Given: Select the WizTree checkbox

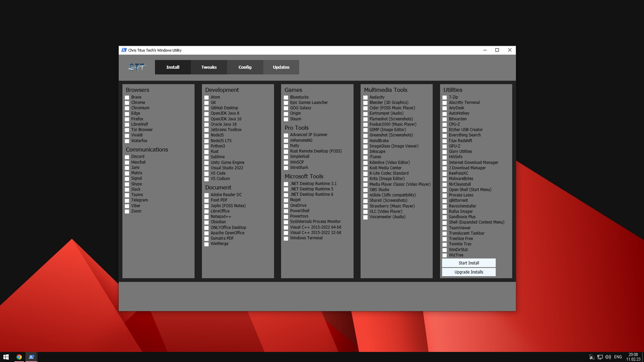Looking at the screenshot, I should click(x=445, y=255).
